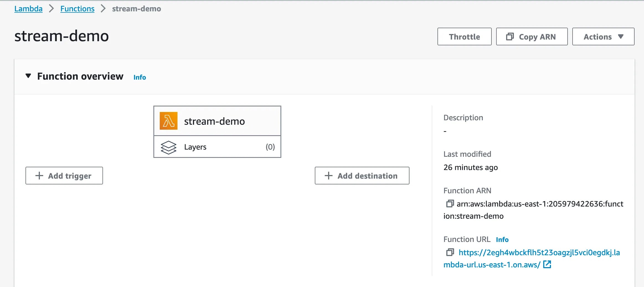Click the plus icon in Add trigger
Image resolution: width=644 pixels, height=287 pixels.
(x=39, y=175)
